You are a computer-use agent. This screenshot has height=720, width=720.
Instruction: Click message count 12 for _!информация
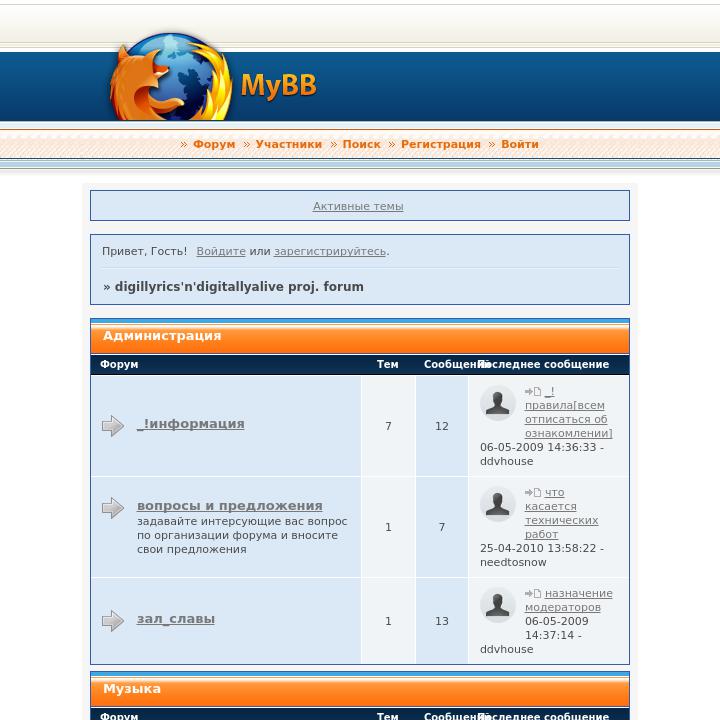tap(442, 426)
